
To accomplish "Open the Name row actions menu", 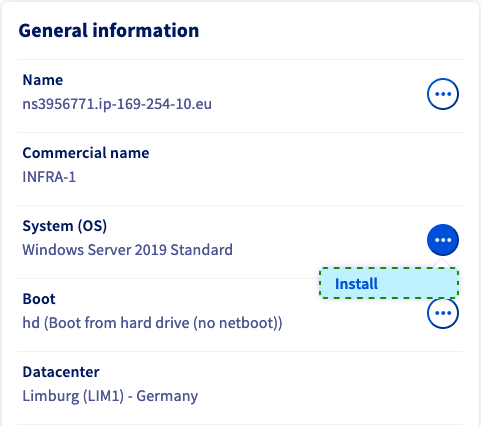I will [x=443, y=94].
